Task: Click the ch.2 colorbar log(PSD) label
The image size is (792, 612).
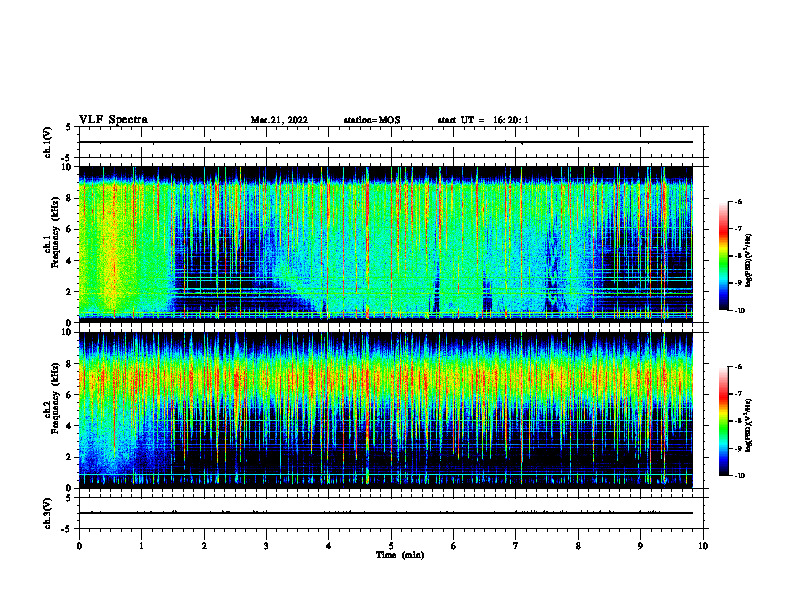Action: (x=749, y=425)
